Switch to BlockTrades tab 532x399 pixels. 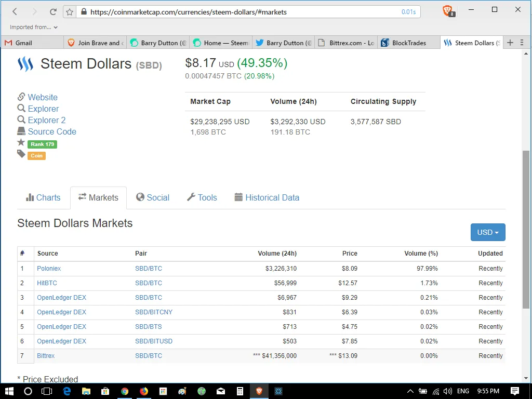coord(409,43)
